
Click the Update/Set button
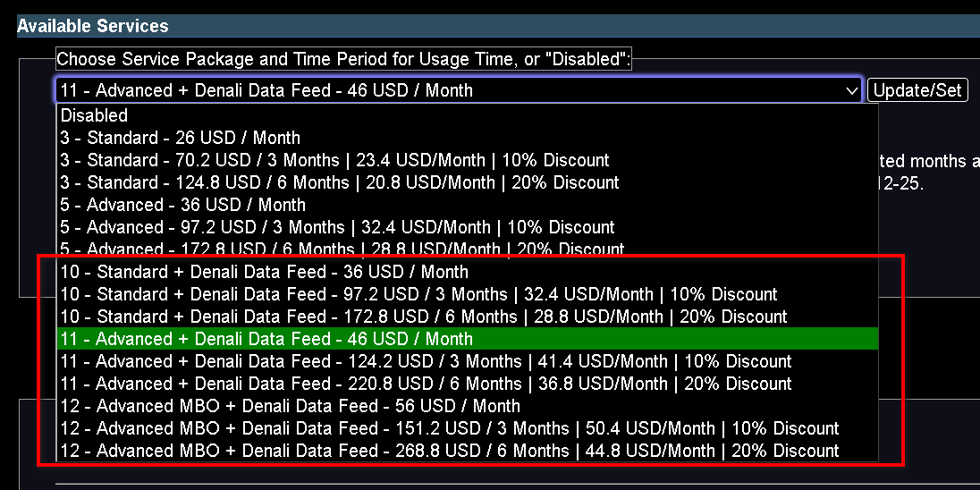[x=917, y=90]
